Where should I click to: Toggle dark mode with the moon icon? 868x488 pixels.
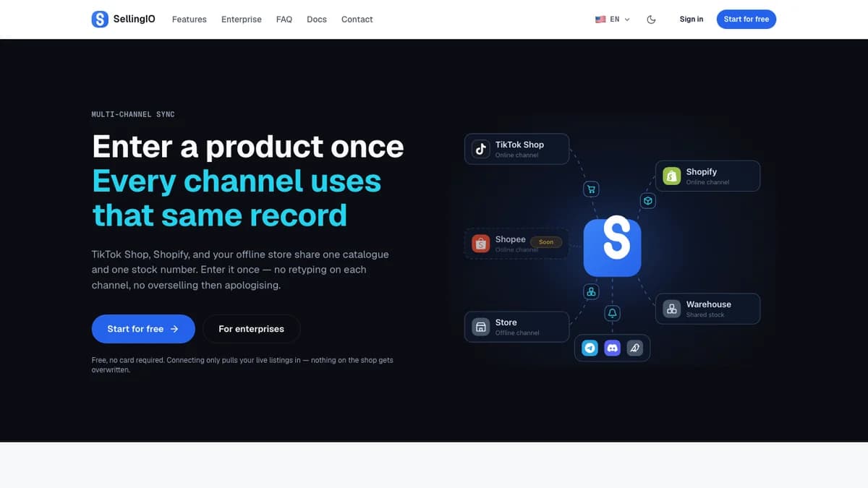(651, 20)
